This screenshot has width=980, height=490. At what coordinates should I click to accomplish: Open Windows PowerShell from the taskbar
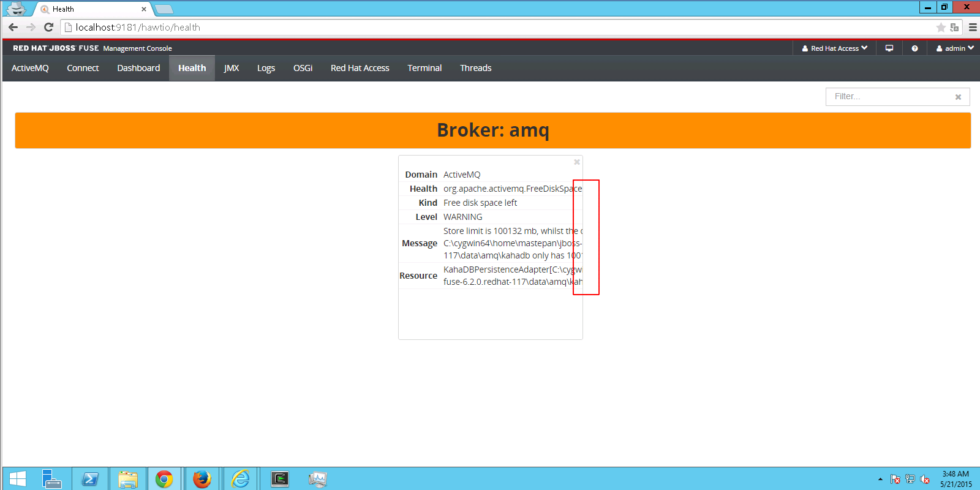pyautogui.click(x=90, y=479)
